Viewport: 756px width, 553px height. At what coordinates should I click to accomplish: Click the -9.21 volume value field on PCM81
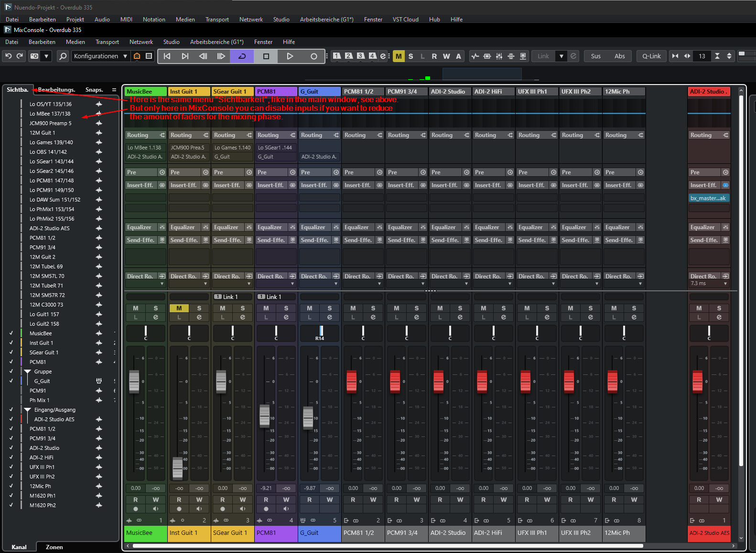(x=266, y=488)
